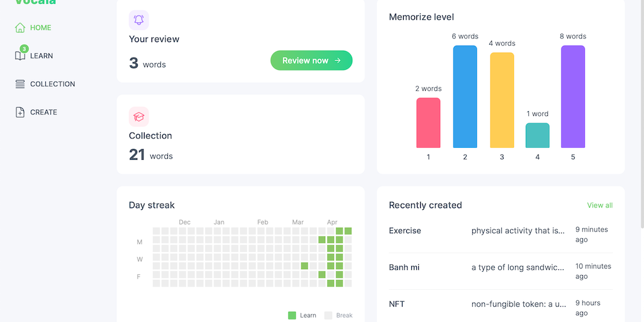Click the yellow level 3 bar
The image size is (644, 322).
[502, 100]
